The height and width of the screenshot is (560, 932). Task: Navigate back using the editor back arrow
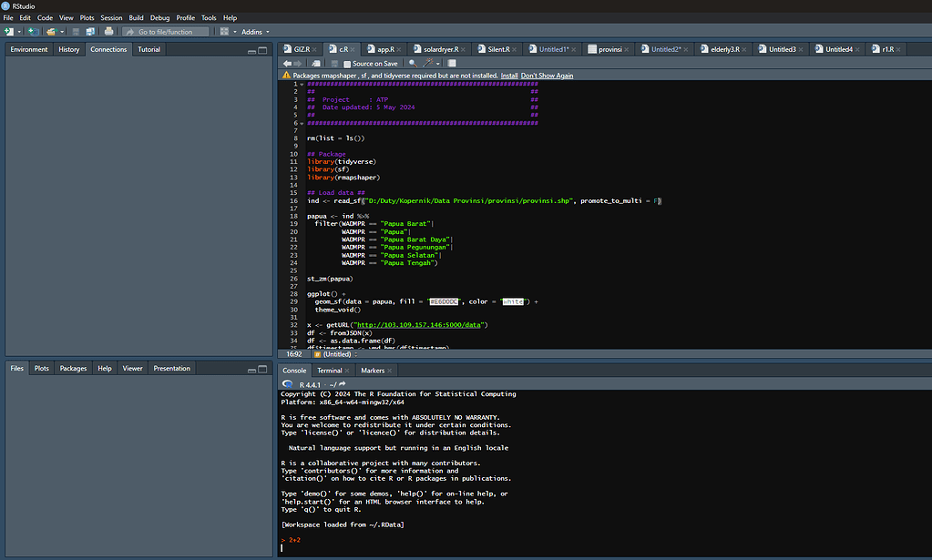(x=287, y=63)
